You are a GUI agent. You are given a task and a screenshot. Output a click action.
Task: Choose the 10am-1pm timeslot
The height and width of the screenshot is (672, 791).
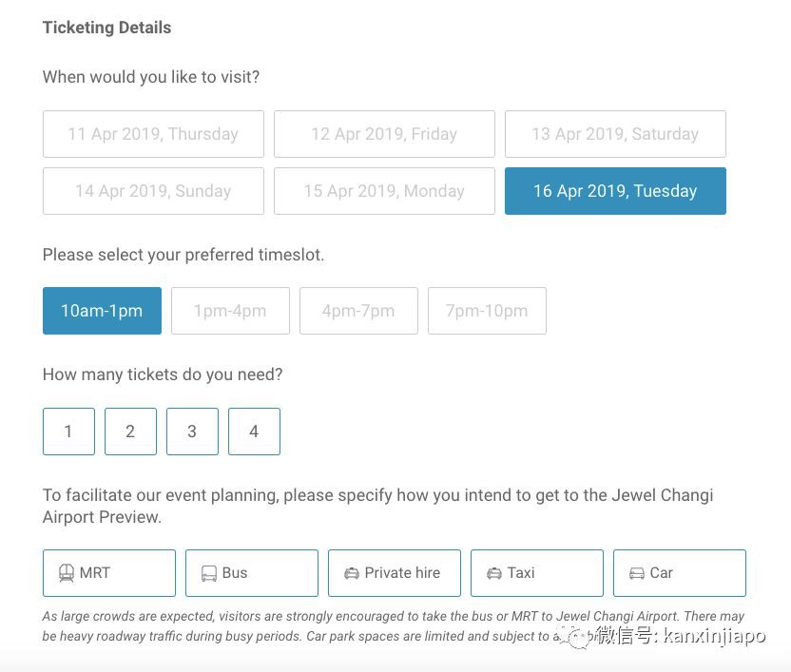(102, 311)
